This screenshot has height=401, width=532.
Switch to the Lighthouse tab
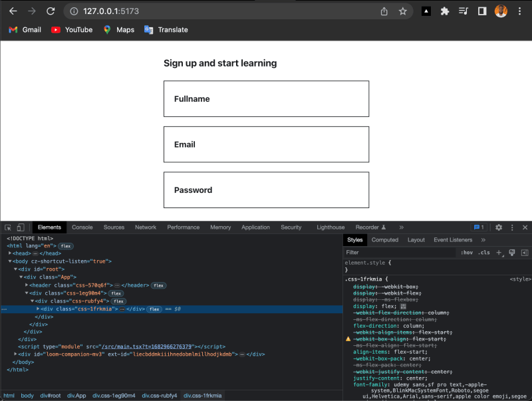[x=331, y=227]
